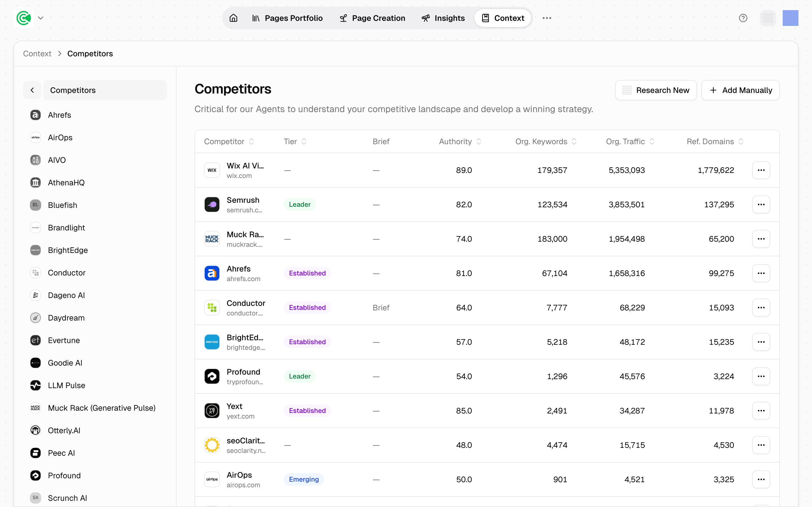Sort by Org. Traffic column

(x=630, y=141)
